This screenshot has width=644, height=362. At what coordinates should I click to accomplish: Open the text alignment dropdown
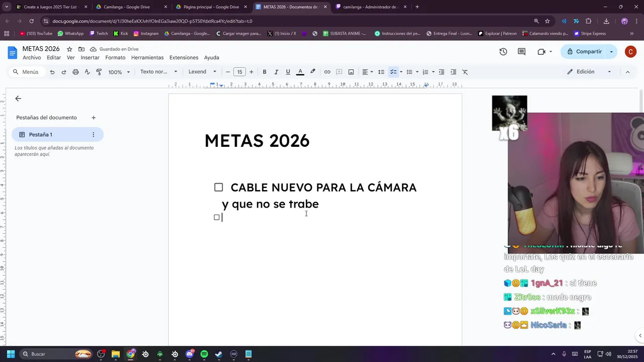click(368, 72)
